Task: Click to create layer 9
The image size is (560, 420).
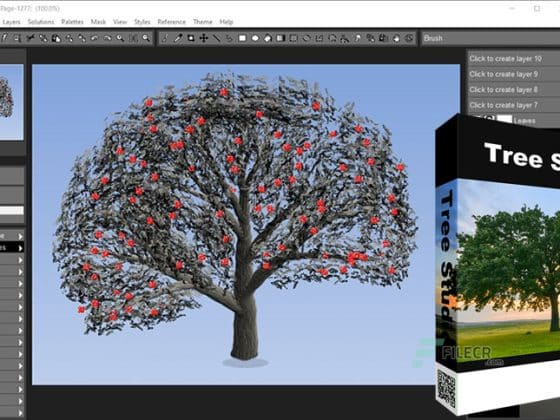Action: [514, 74]
